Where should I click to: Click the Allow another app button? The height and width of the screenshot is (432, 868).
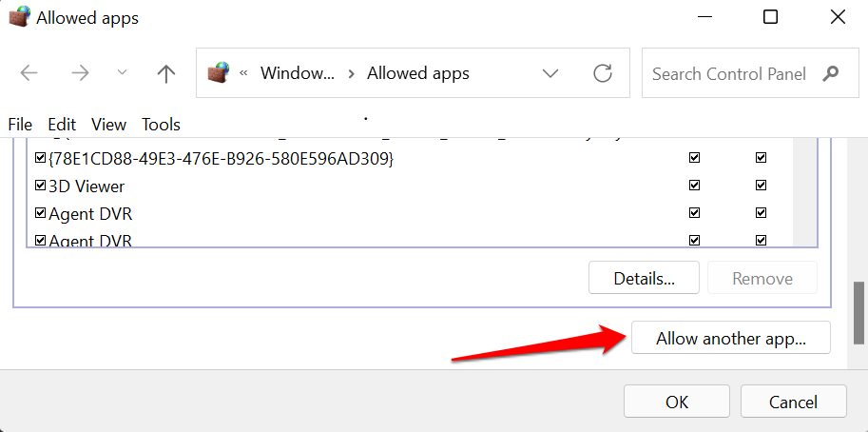click(x=730, y=338)
